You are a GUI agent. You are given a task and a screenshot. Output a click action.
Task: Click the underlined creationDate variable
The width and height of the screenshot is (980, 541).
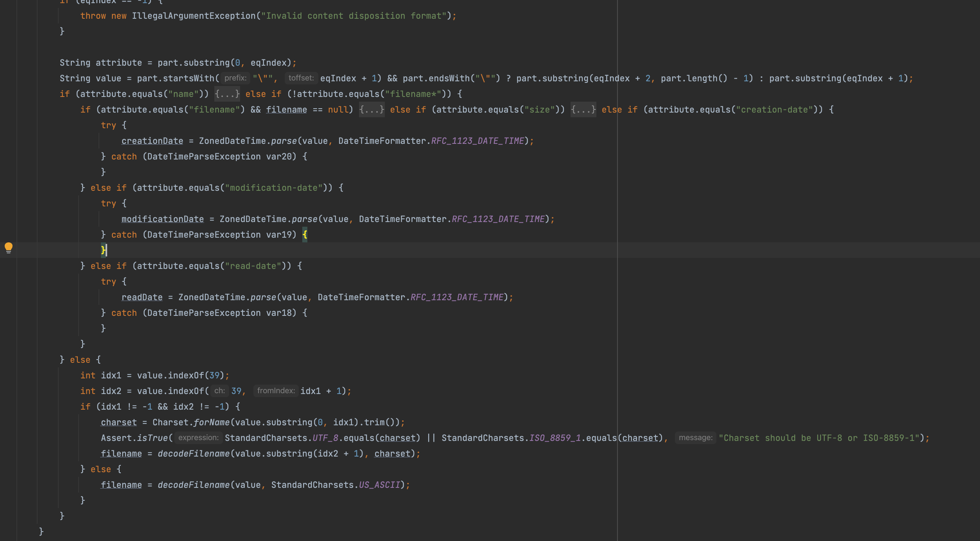click(152, 141)
